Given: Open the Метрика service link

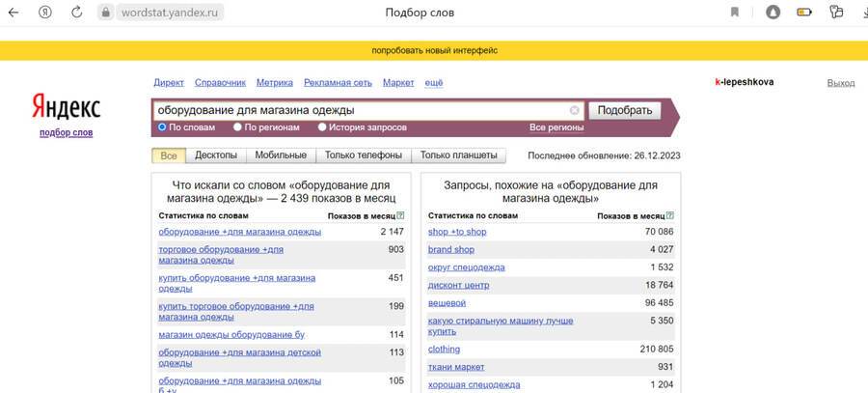Looking at the screenshot, I should point(275,83).
